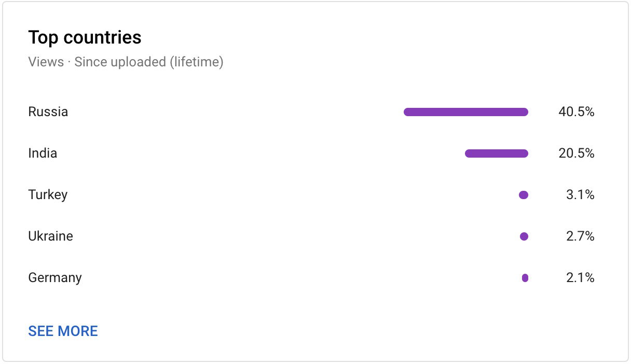
Task: Click the small purple marker for Germany
Action: click(x=525, y=278)
